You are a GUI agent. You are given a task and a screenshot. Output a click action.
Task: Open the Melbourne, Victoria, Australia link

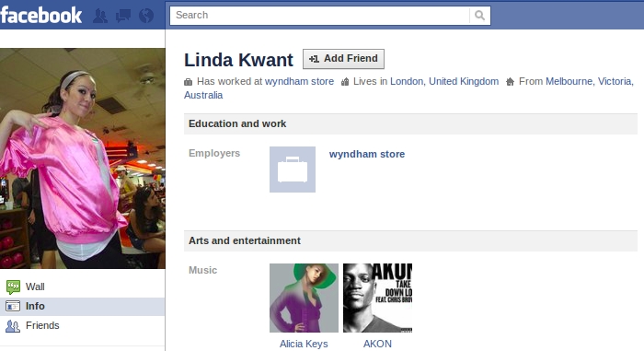[590, 81]
